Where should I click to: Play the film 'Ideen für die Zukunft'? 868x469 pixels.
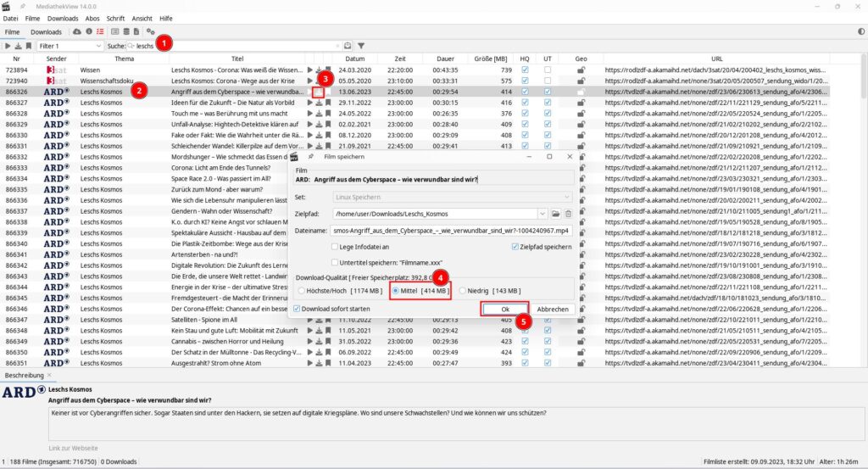[x=310, y=103]
